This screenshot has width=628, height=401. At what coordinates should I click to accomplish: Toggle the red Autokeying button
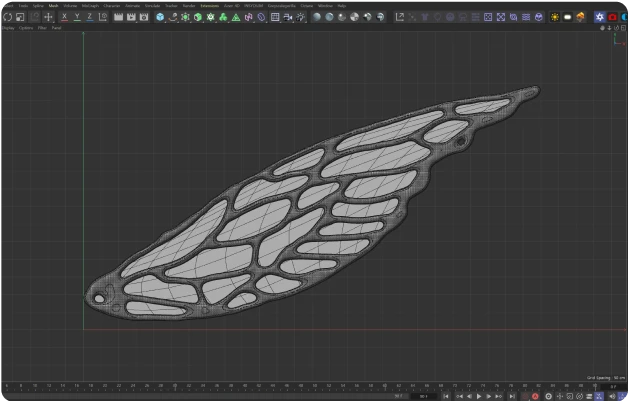[535, 397]
